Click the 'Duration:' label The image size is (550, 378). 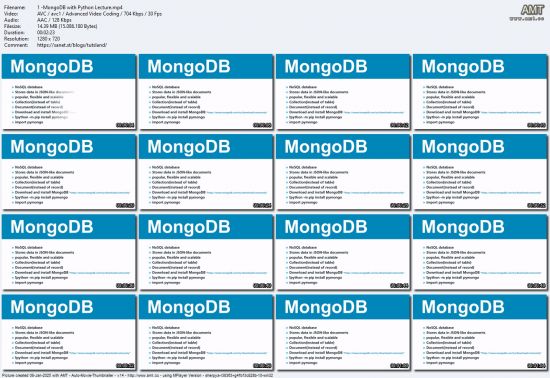14,33
